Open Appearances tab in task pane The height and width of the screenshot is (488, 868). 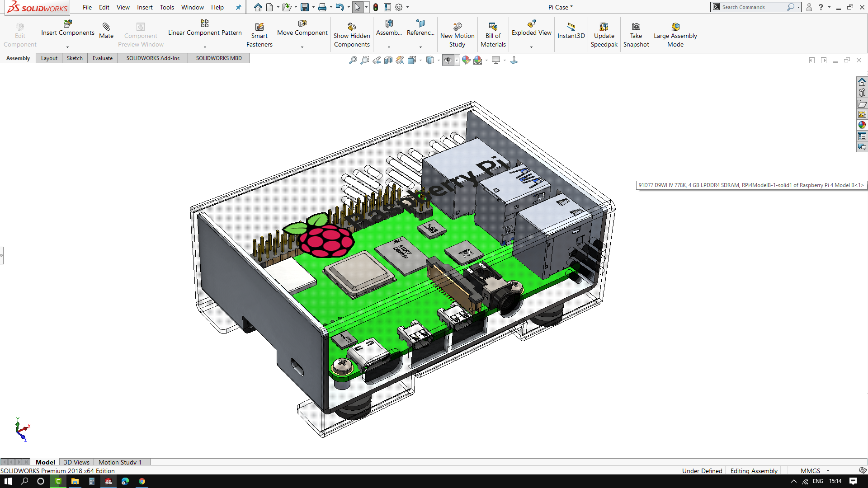coord(862,125)
